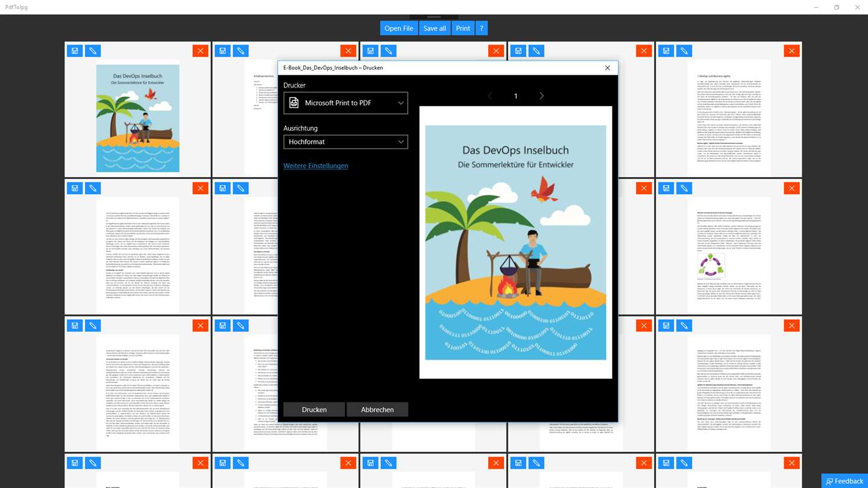Delete the cover page thumbnail
The height and width of the screenshot is (488, 868).
pyautogui.click(x=200, y=51)
